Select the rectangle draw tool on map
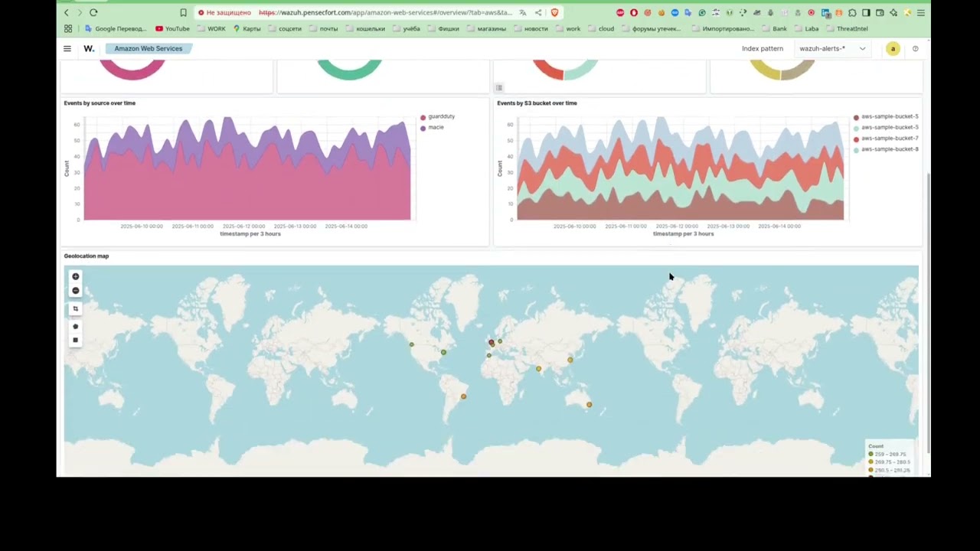The image size is (980, 551). coord(75,340)
